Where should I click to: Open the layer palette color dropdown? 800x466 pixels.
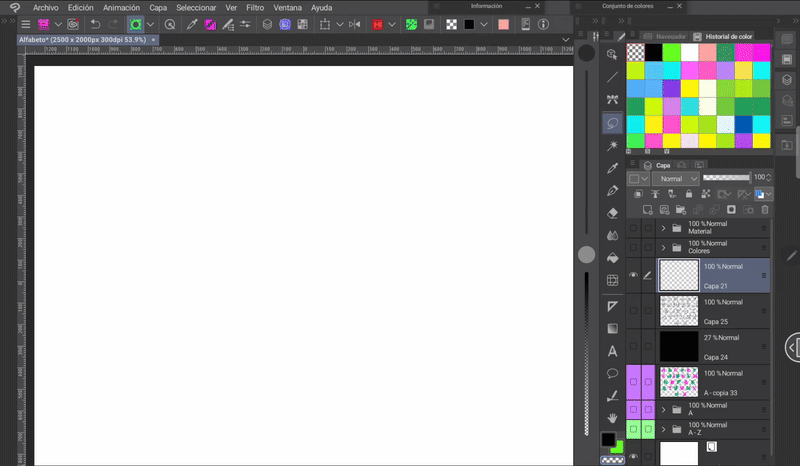pos(638,179)
